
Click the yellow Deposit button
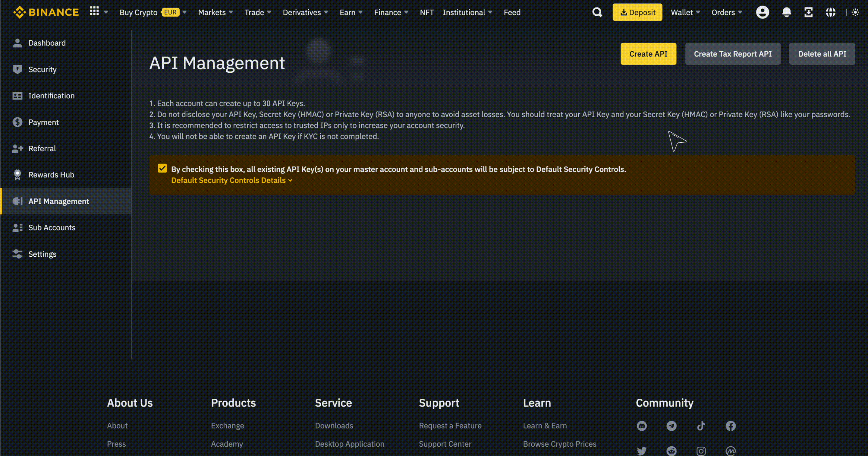click(637, 12)
